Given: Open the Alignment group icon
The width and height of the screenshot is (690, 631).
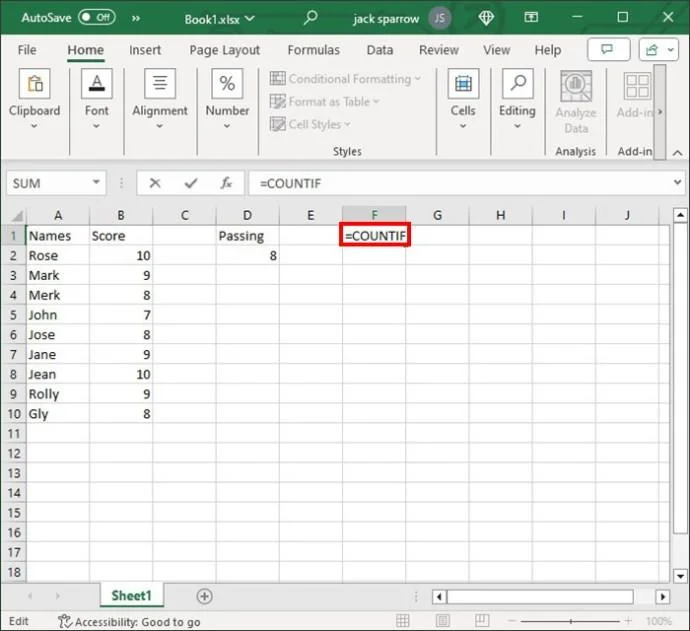Looking at the screenshot, I should (160, 86).
